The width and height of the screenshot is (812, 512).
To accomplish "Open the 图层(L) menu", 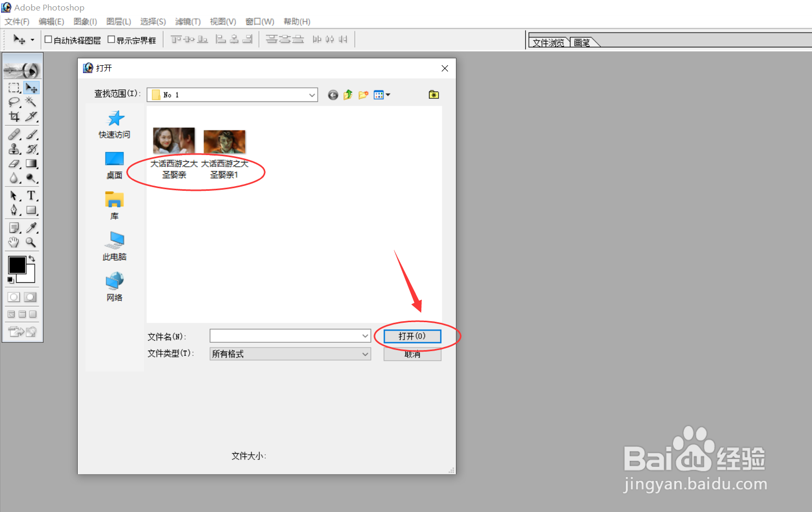I will point(119,22).
